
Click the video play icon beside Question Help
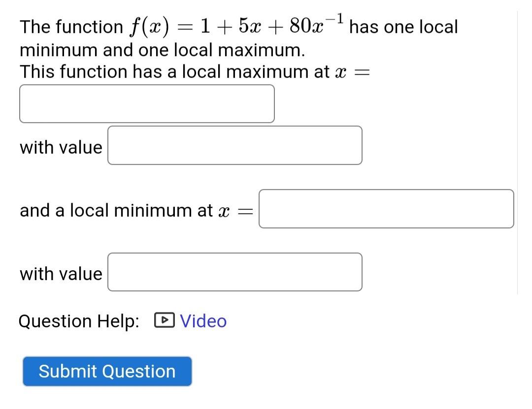click(x=165, y=320)
